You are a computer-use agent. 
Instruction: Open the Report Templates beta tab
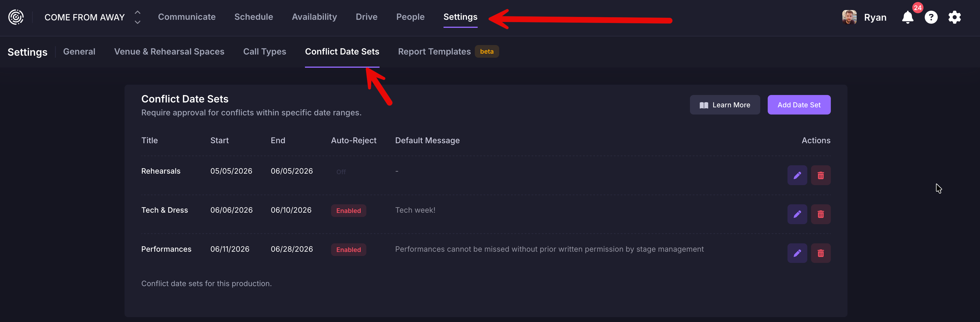coord(448,51)
